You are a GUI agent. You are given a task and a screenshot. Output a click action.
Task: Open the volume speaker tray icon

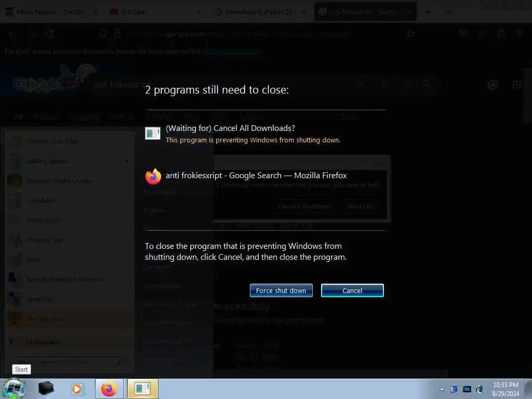click(480, 389)
